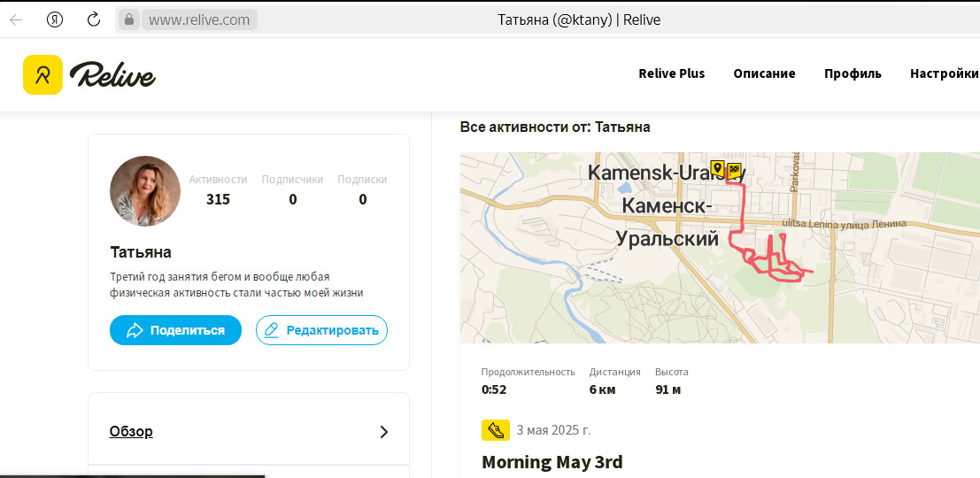Open the Yandex browser home icon
This screenshot has width=980, height=478.
click(x=55, y=20)
